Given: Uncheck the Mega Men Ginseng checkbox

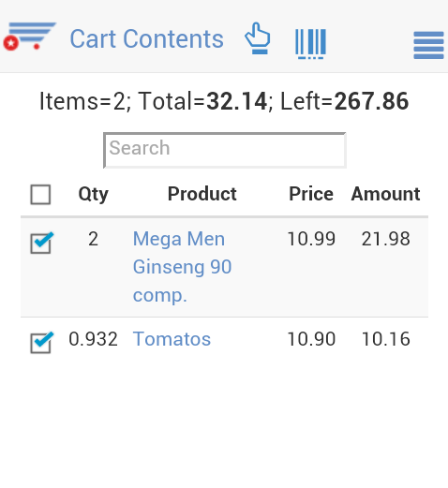Looking at the screenshot, I should point(41,243).
